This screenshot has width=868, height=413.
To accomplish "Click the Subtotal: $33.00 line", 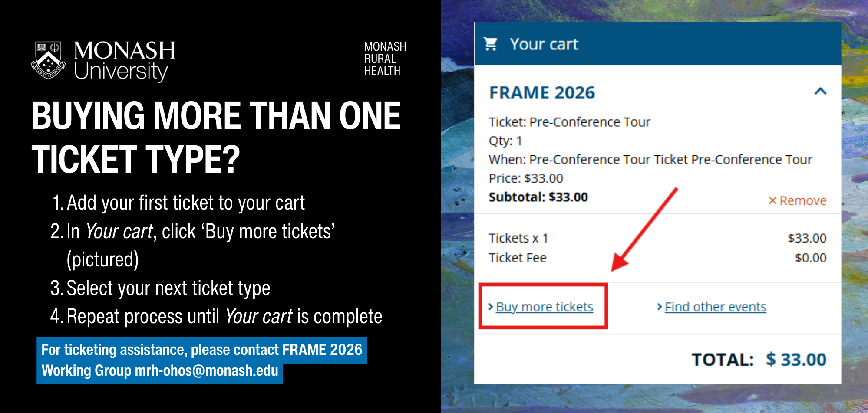I will 538,197.
